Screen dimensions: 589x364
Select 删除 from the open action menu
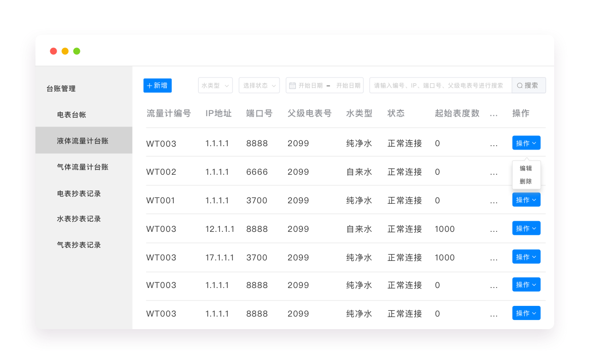click(x=526, y=182)
